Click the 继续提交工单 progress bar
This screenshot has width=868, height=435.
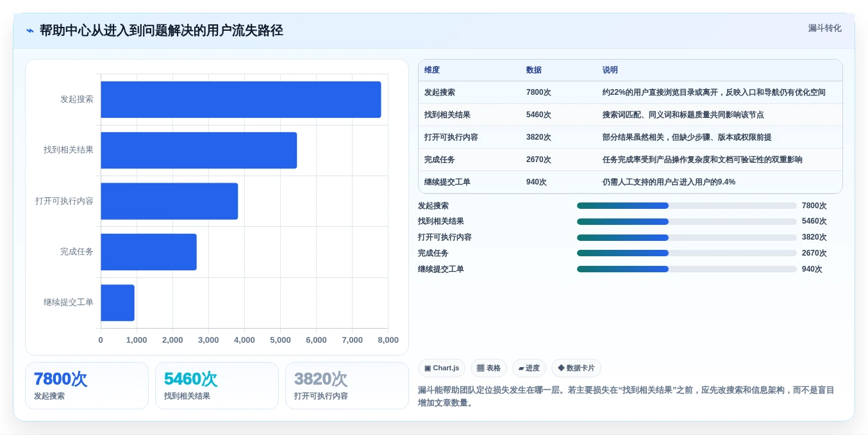(x=687, y=269)
